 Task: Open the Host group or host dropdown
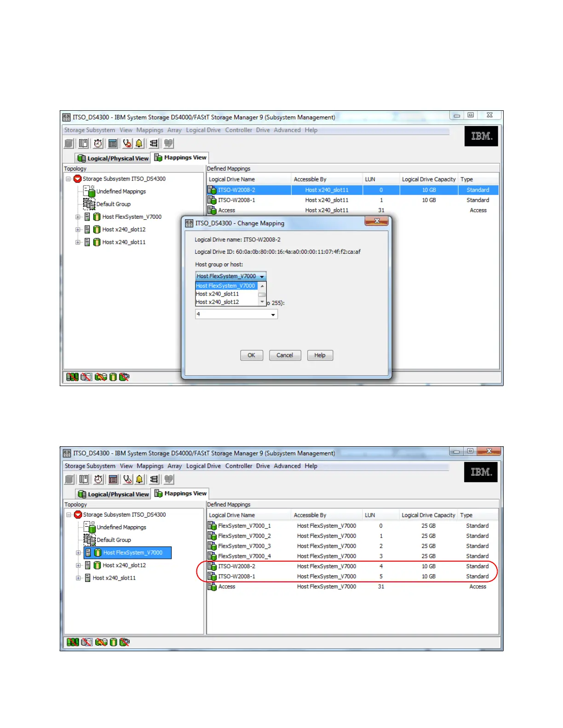coord(231,276)
